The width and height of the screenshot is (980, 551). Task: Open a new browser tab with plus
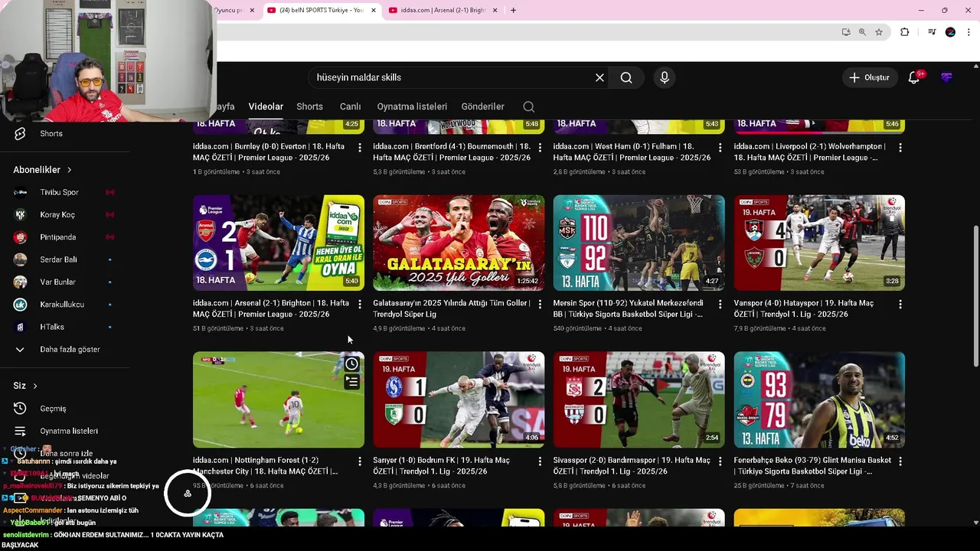tap(513, 10)
